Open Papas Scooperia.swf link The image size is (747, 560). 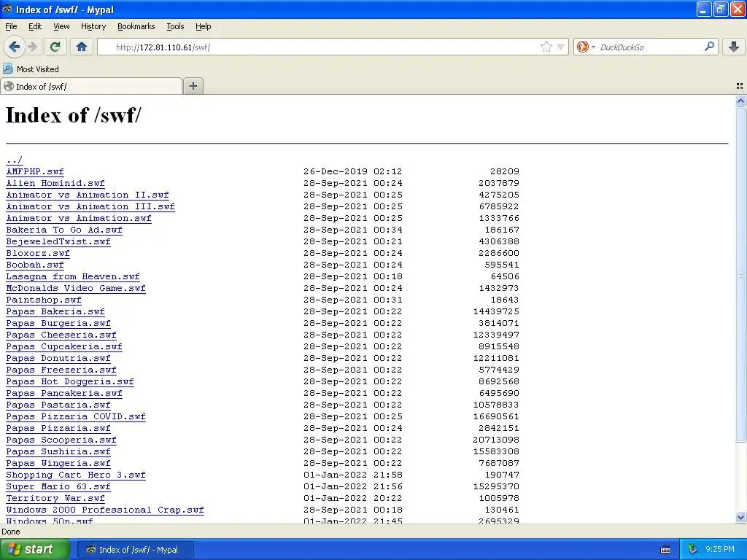point(61,440)
